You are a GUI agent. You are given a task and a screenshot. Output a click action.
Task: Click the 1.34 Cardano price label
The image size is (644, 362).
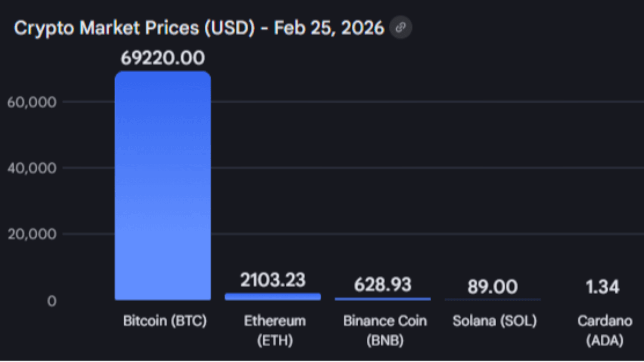click(602, 287)
